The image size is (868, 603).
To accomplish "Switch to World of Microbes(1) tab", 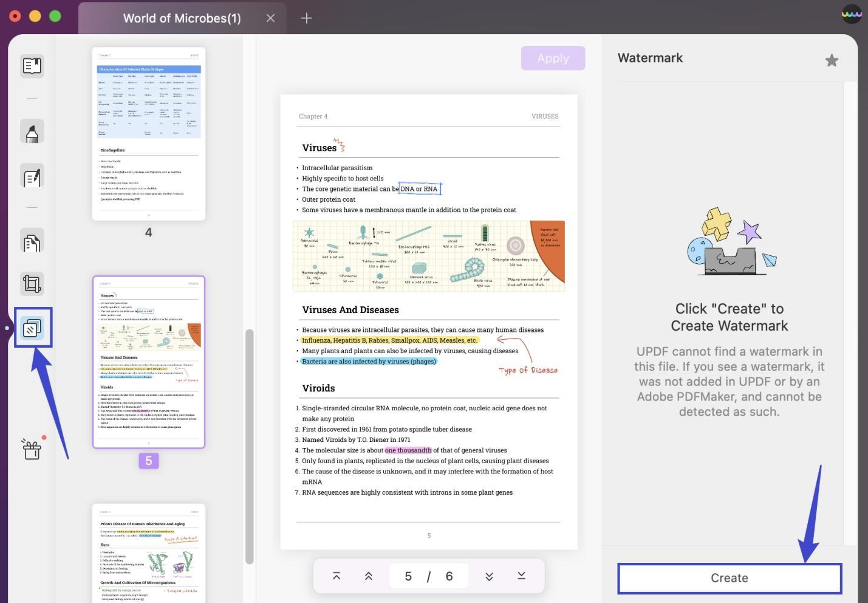I will tap(182, 18).
